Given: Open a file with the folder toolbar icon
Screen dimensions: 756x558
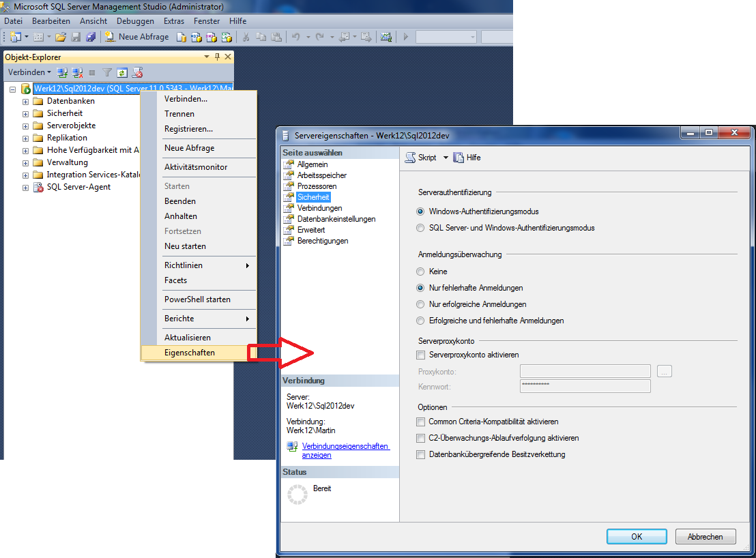Looking at the screenshot, I should pos(61,37).
